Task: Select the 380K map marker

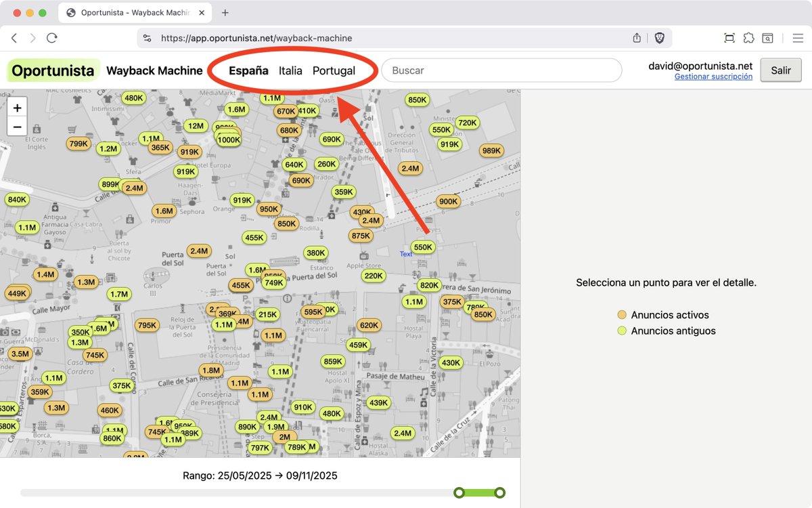Action: click(x=315, y=253)
